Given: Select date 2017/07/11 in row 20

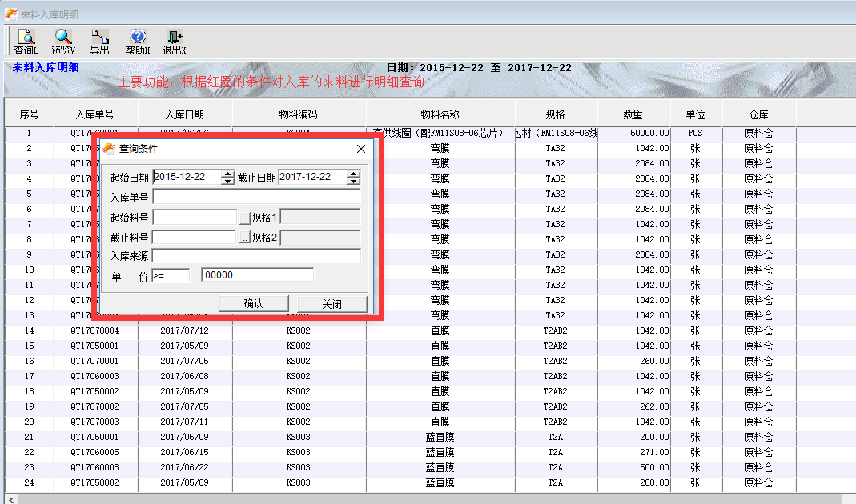Looking at the screenshot, I should click(184, 422).
